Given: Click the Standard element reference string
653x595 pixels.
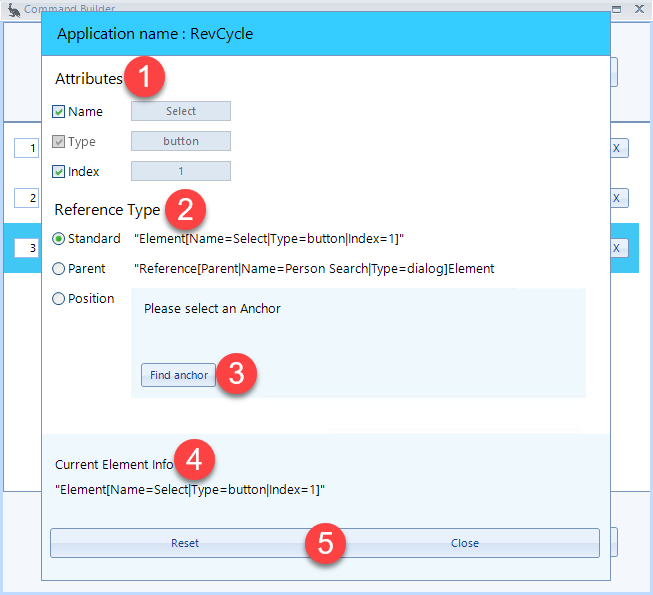Looking at the screenshot, I should (x=269, y=239).
